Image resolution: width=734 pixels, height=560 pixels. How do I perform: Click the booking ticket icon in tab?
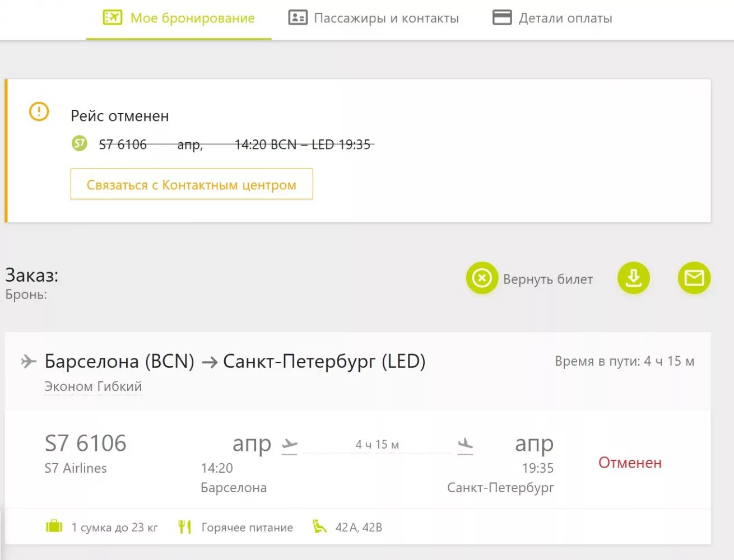[x=112, y=17]
